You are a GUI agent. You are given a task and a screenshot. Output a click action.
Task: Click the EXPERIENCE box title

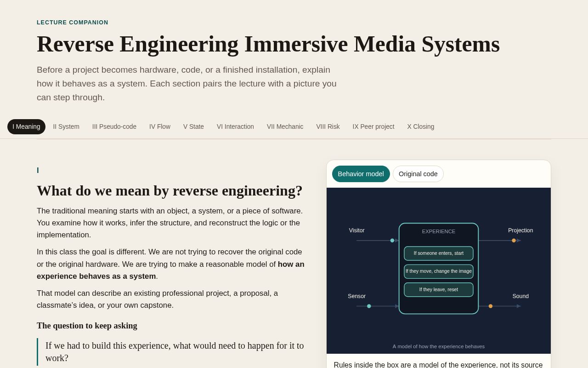tap(439, 231)
